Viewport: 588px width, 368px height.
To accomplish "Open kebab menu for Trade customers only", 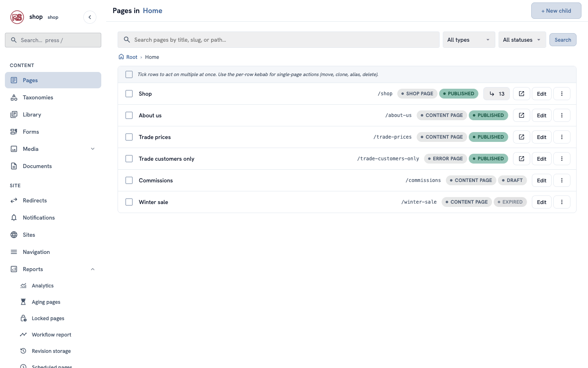I will 562,159.
